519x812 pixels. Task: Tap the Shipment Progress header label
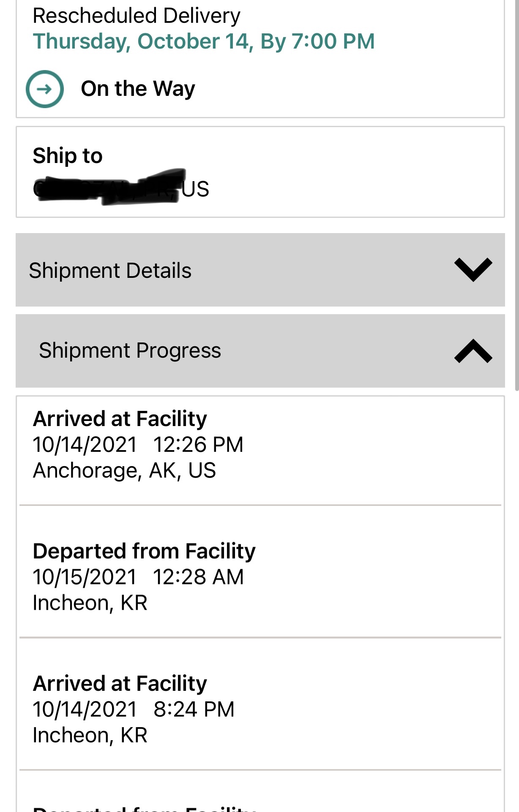(130, 350)
